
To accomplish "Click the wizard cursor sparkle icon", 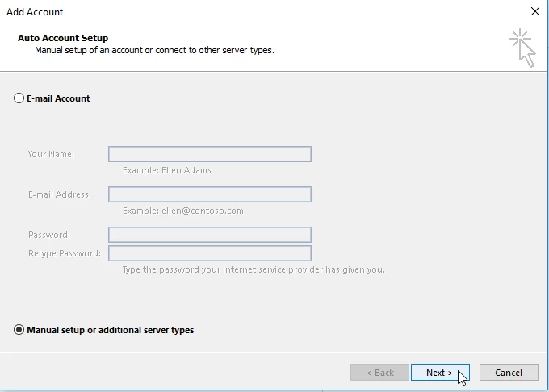I will point(522,48).
